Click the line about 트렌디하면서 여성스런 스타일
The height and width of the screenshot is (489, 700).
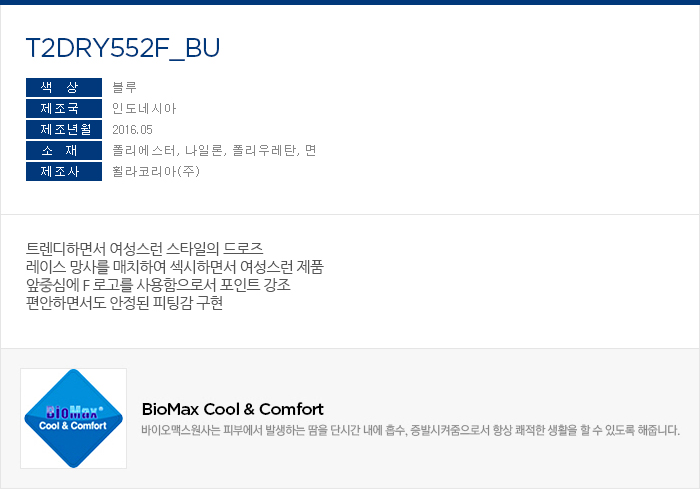tap(144, 247)
